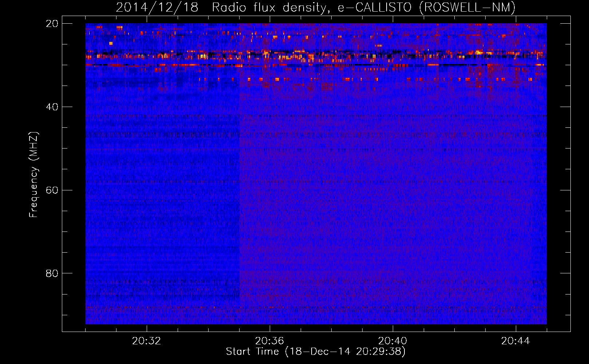Click the frequency tick label 20
The image size is (589, 364).
click(52, 24)
